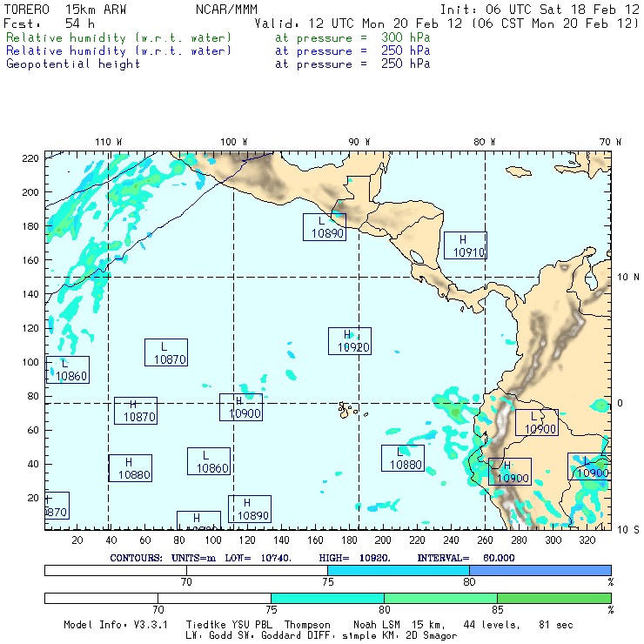This screenshot has width=644, height=644.
Task: Click the L 10890 low marker
Action: (324, 227)
